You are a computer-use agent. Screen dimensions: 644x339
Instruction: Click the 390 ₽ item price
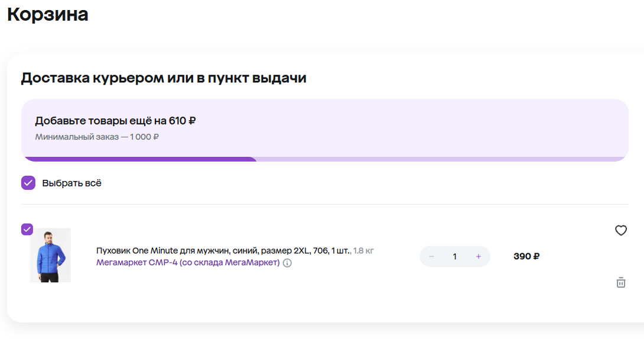[x=526, y=257]
